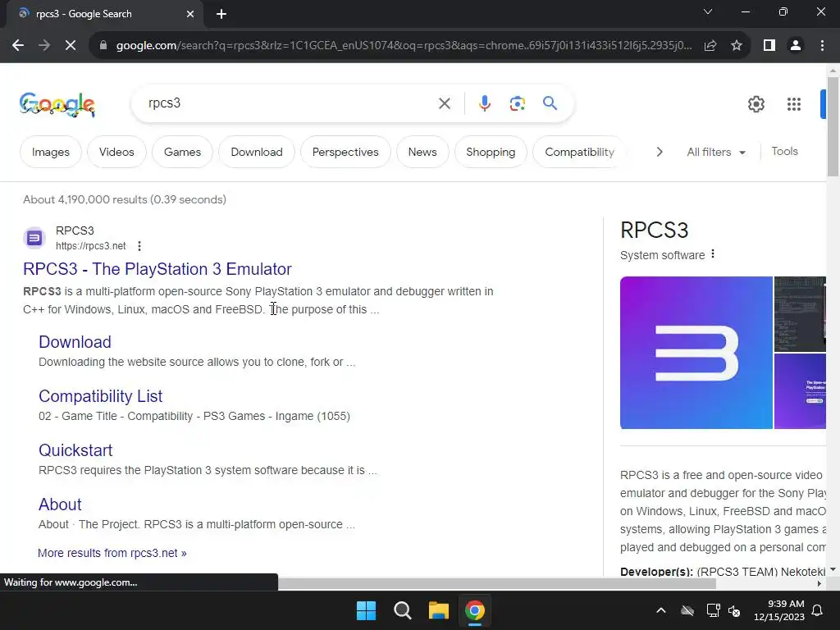Filter results by Videos

pos(116,152)
